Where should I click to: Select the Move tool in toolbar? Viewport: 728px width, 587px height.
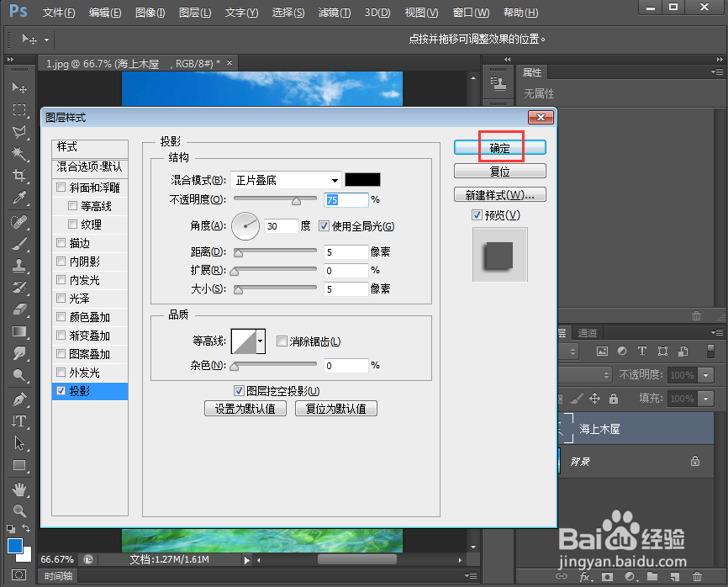coord(19,87)
